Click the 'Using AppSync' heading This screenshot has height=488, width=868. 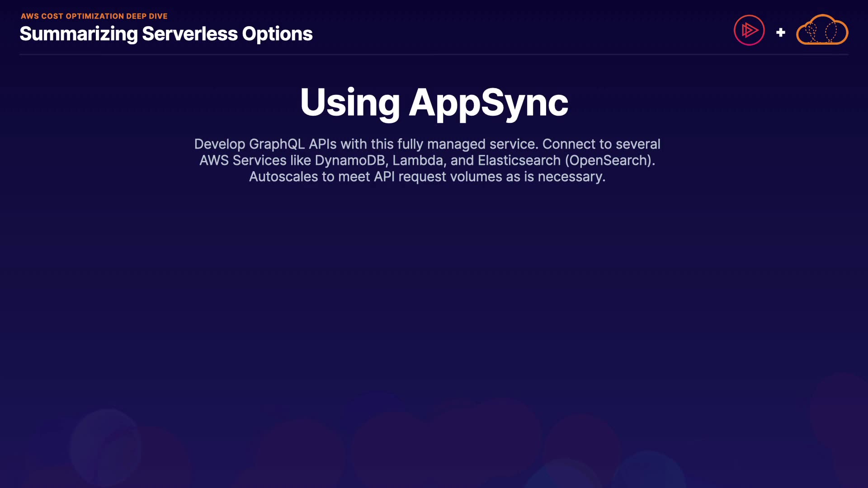(x=434, y=103)
